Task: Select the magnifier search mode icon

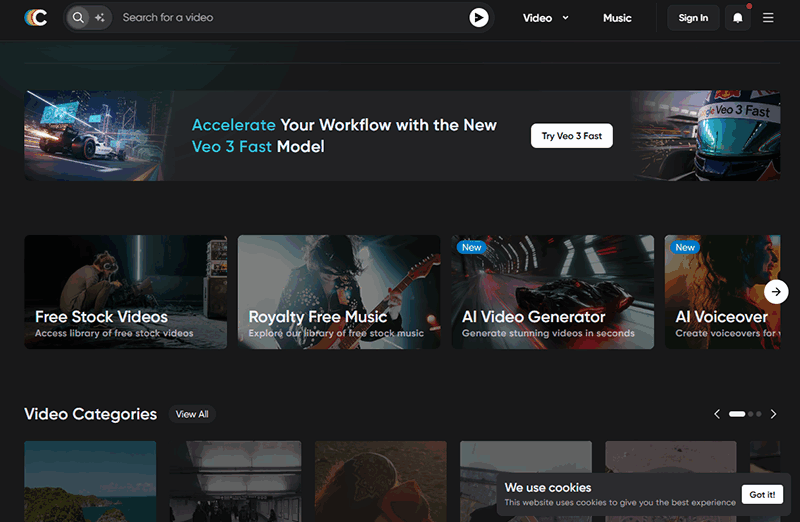Action: tap(78, 18)
